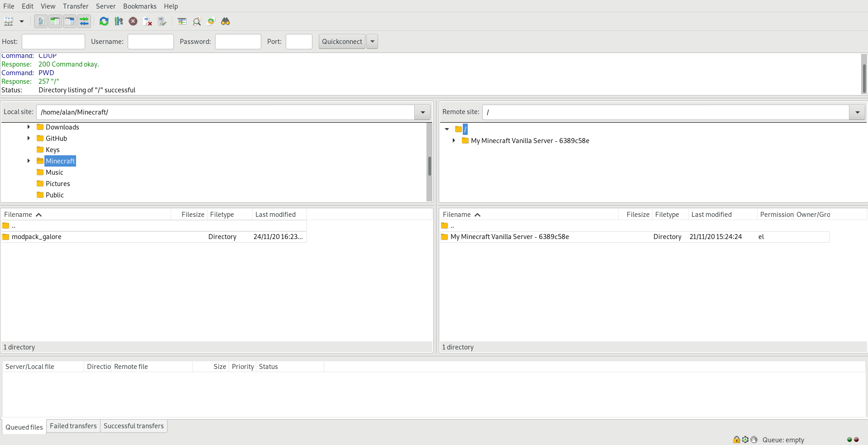The image size is (868, 445).
Task: Select My Minecraft Vanilla Server in remote list
Action: tap(634, 237)
